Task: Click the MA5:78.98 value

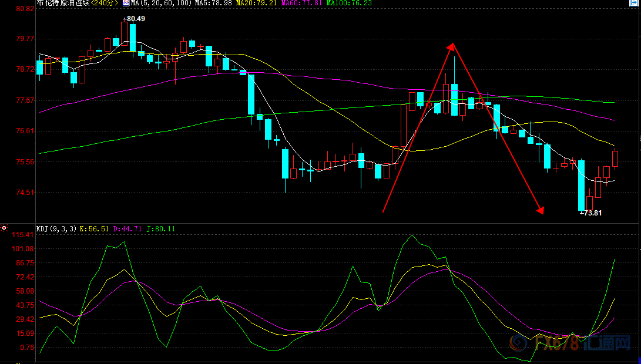Action: (x=213, y=3)
